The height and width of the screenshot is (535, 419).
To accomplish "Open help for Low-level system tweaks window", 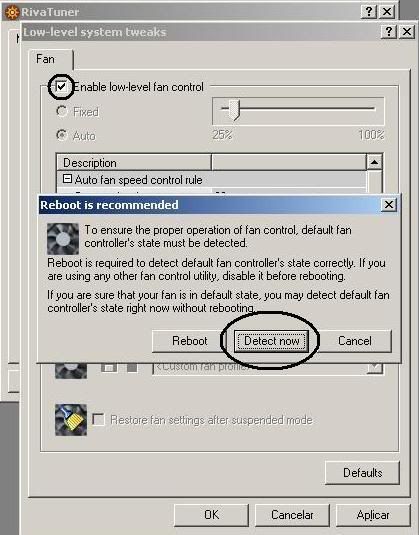I will pos(389,32).
